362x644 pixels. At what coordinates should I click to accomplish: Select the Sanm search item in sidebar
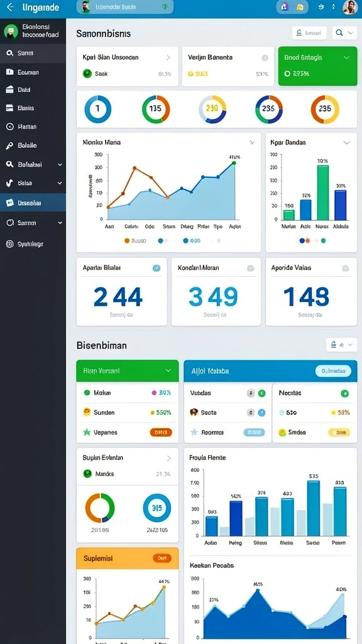click(33, 53)
